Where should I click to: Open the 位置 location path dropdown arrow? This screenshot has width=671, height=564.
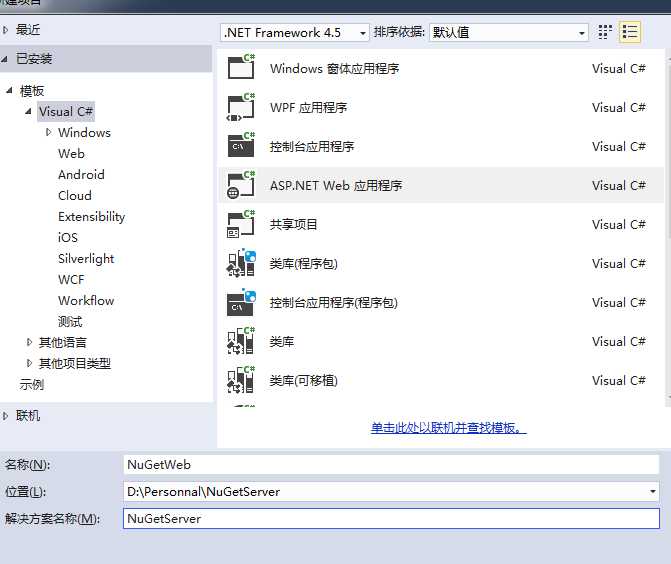(x=653, y=492)
